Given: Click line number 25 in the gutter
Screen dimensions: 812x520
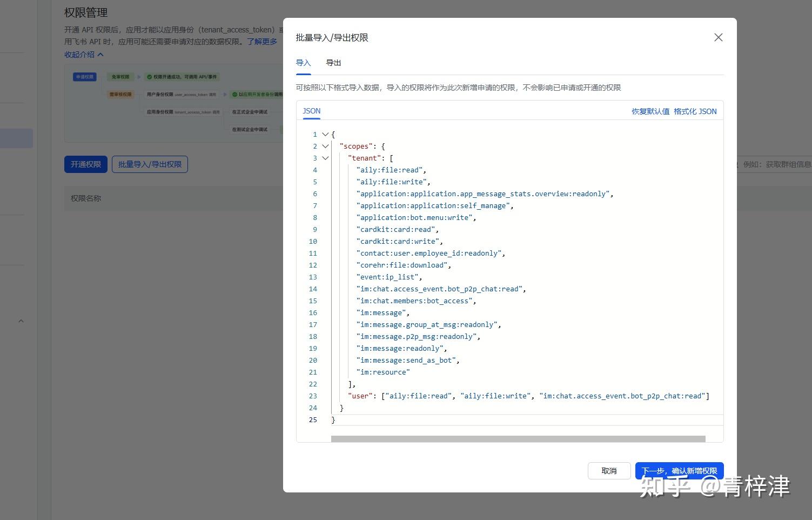Looking at the screenshot, I should pyautogui.click(x=313, y=419).
